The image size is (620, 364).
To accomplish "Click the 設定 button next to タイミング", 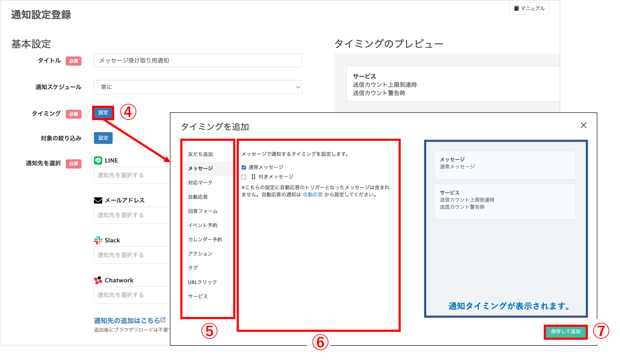I will click(x=103, y=113).
